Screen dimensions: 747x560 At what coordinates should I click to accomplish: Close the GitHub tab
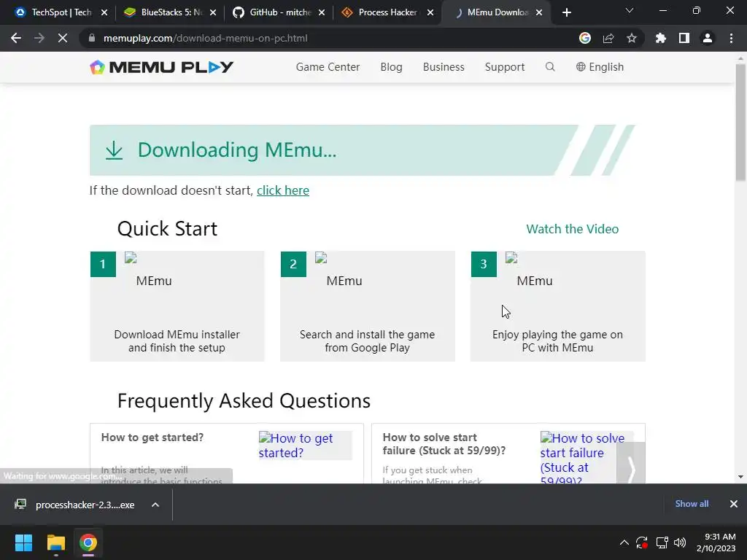(322, 12)
